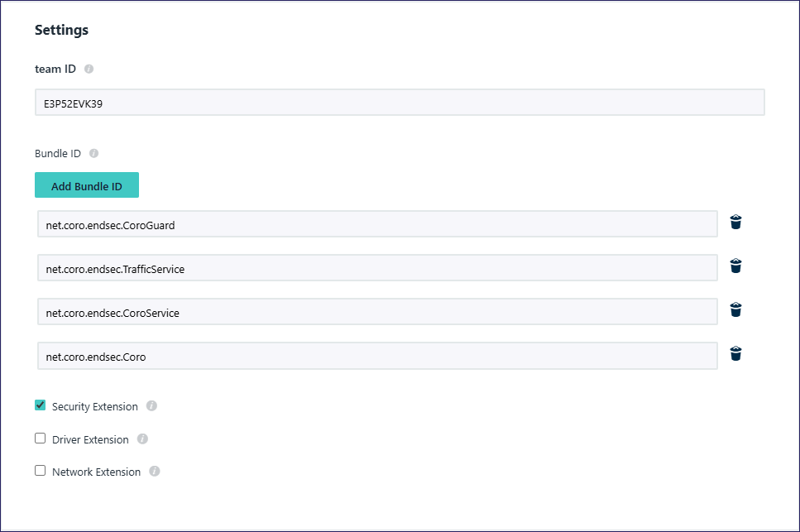Screen dimensions: 800x532
Task: Delete the last bundle ID net.coro.endsec.Coro
Action: pyautogui.click(x=735, y=354)
